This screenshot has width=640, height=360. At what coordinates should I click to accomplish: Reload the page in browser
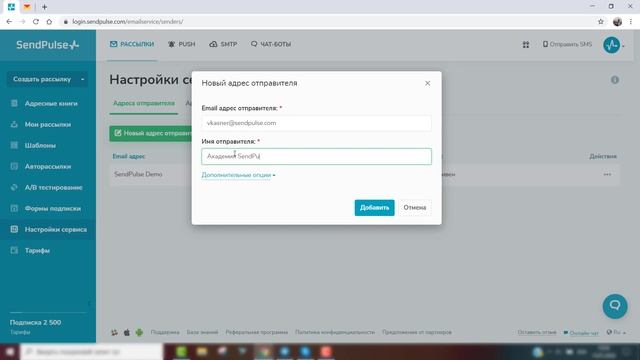(x=36, y=22)
